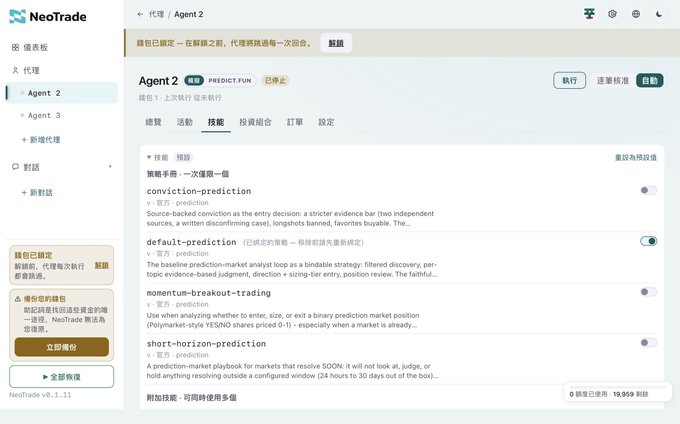
Task: Click 立即備份 backup button
Action: pyautogui.click(x=62, y=347)
